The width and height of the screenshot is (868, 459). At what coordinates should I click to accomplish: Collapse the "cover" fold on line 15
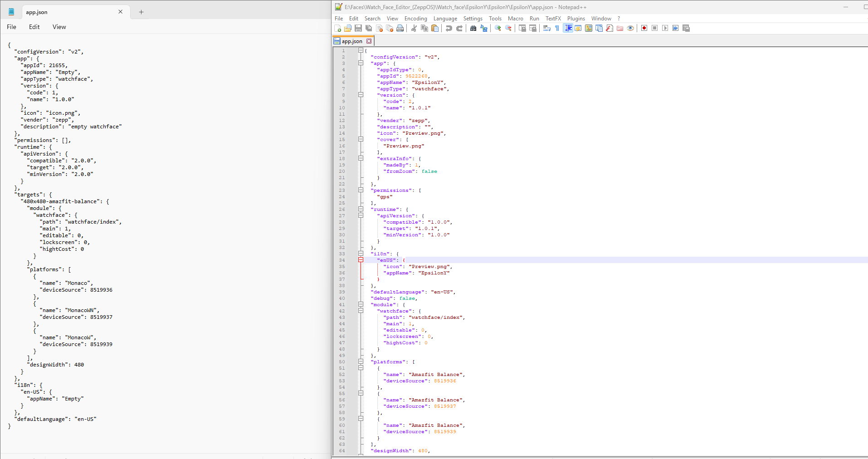tap(361, 139)
